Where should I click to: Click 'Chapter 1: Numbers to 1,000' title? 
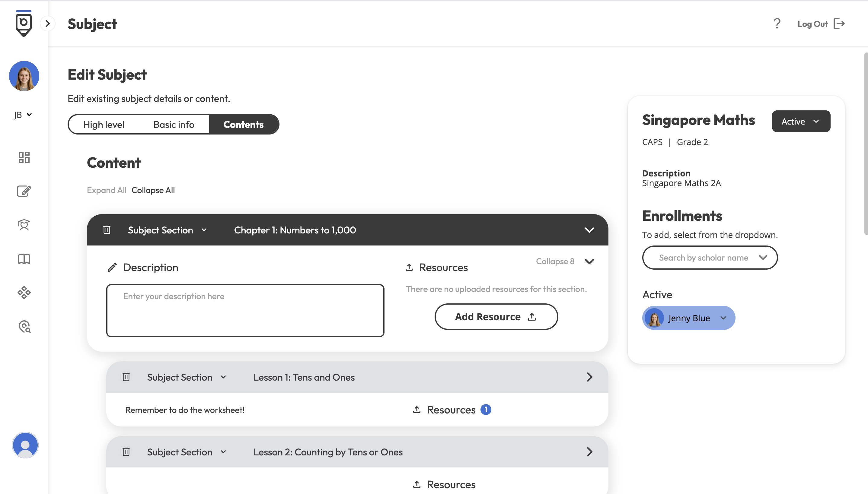[295, 230]
